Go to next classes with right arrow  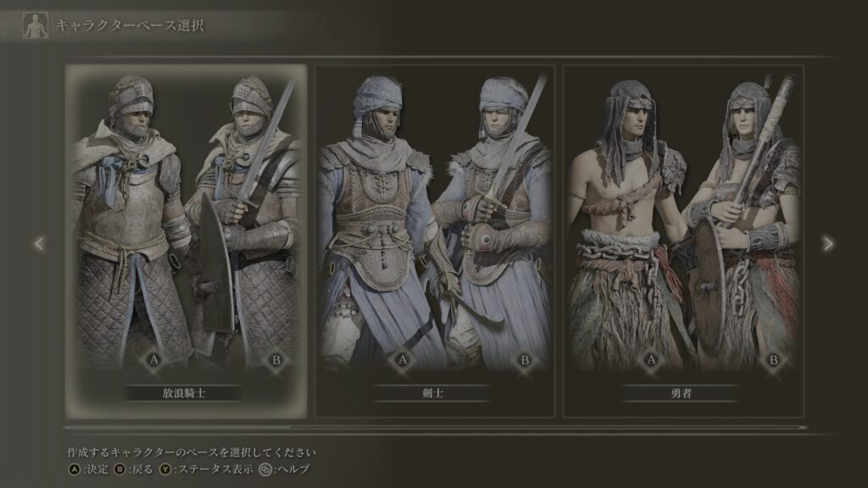pos(827,243)
